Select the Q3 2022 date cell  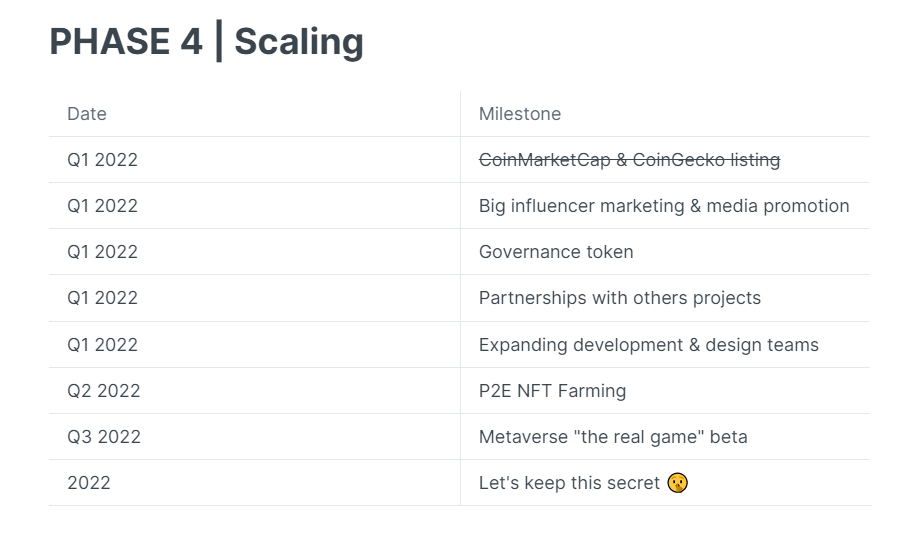click(x=104, y=437)
